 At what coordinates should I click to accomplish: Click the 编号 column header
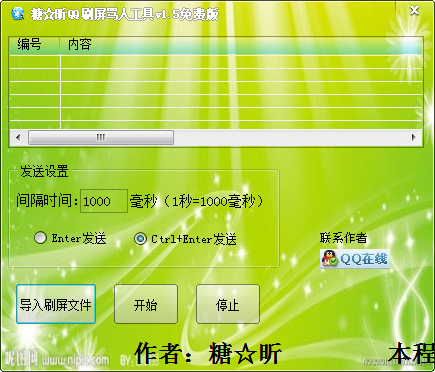pyautogui.click(x=35, y=45)
